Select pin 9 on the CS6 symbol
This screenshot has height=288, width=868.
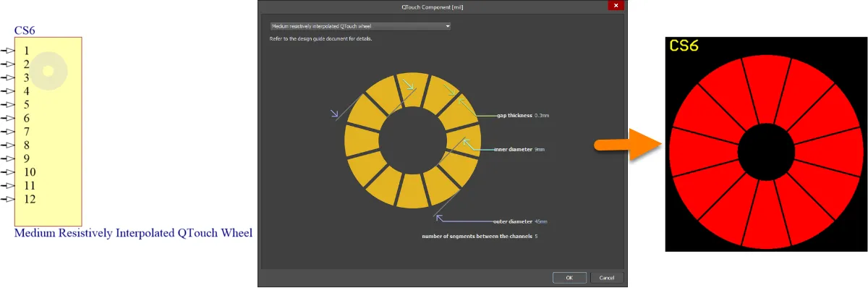tap(14, 158)
